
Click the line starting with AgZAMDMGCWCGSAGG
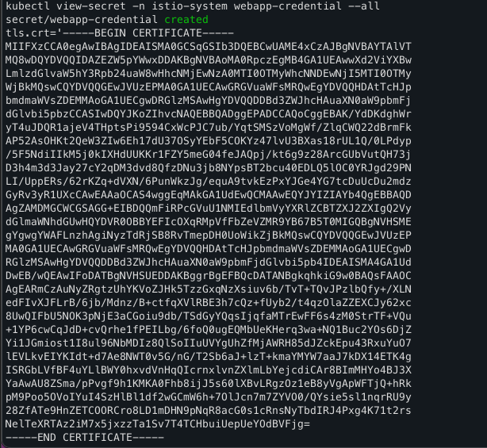tap(209, 209)
